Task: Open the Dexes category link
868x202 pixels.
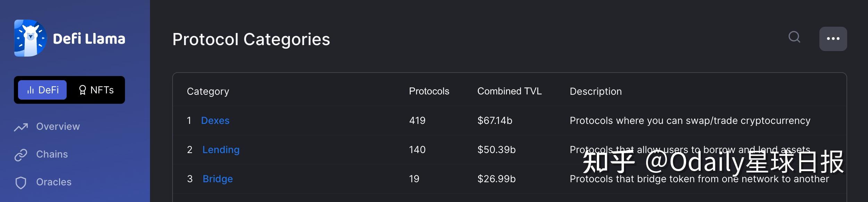Action: click(215, 121)
